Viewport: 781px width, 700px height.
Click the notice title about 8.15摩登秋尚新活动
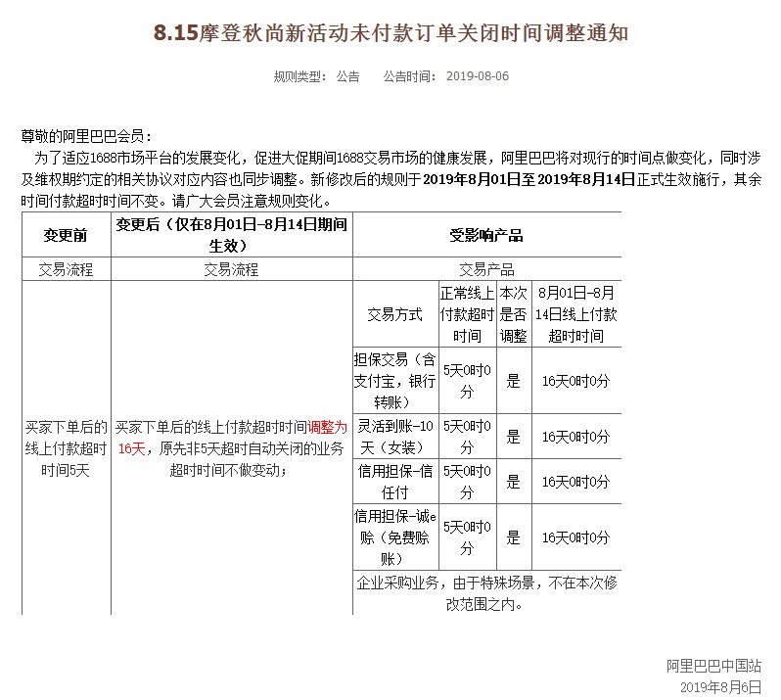click(x=390, y=33)
